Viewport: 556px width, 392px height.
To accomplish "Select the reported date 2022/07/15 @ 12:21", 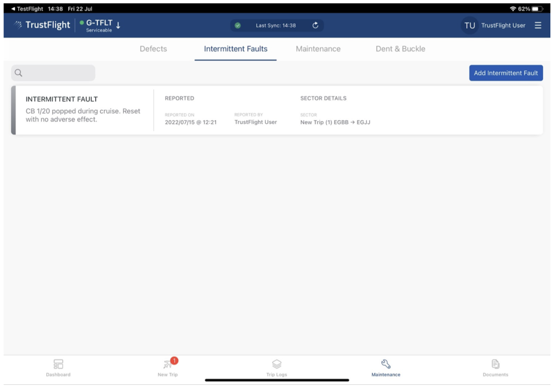I will point(190,122).
